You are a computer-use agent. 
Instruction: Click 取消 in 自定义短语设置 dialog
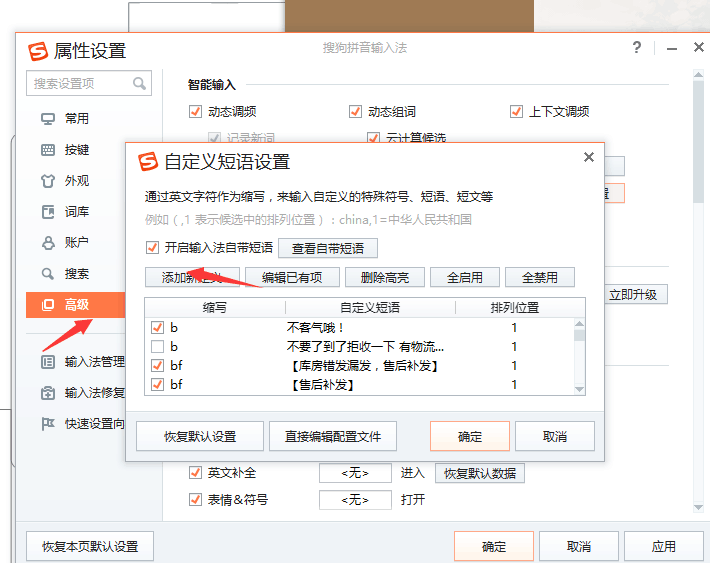(555, 436)
